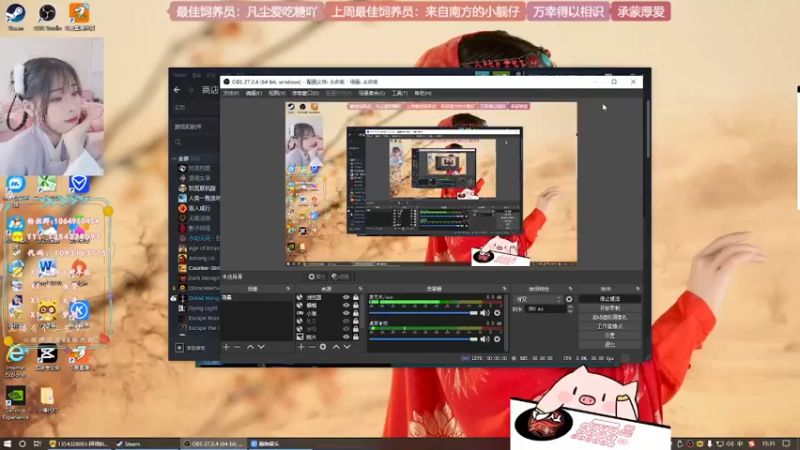The image size is (800, 450).
Task: Open the 编辑(E) menu in OBS
Action: (x=254, y=93)
